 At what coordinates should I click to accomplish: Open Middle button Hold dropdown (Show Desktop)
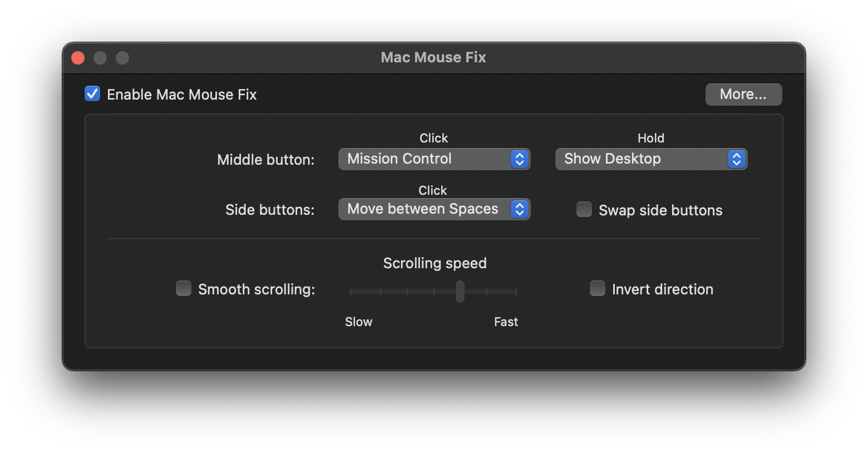tap(650, 159)
